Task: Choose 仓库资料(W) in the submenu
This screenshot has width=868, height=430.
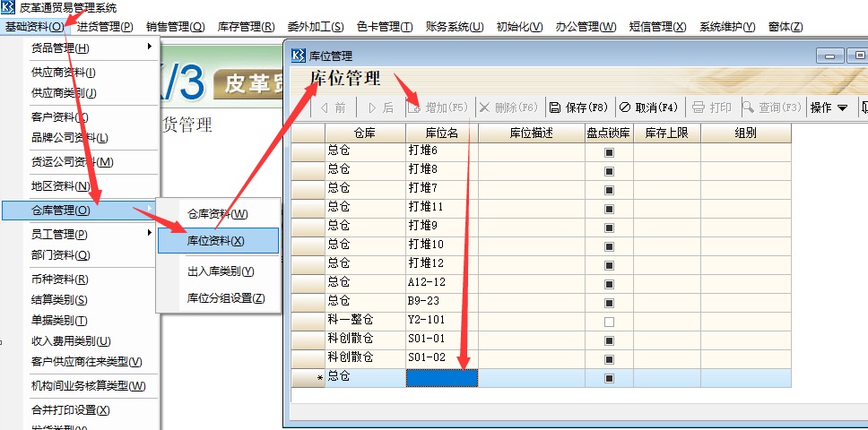Action: tap(218, 214)
